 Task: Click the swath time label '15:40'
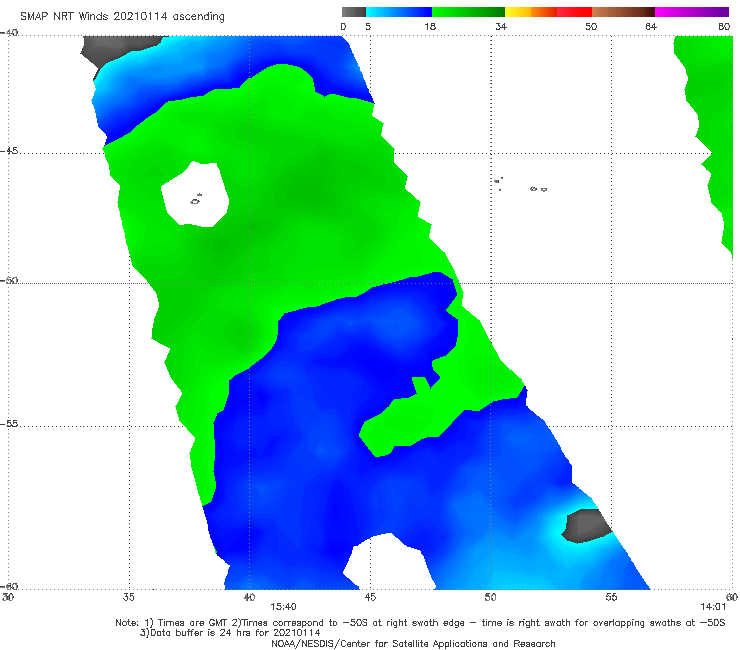[x=283, y=607]
